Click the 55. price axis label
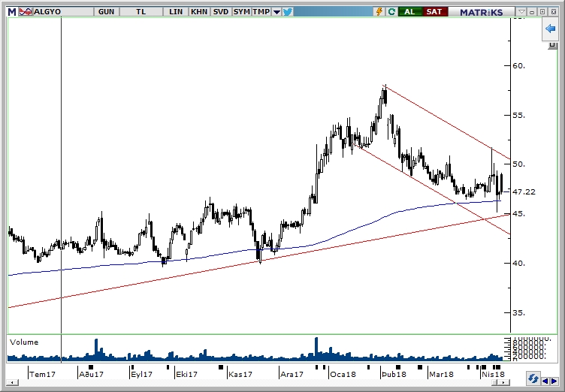Screen dimensions: 565x392 click(519, 116)
